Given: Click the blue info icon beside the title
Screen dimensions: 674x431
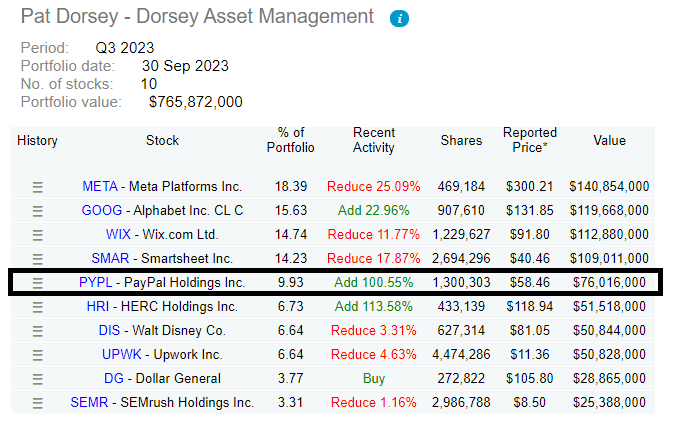Looking at the screenshot, I should point(399,19).
